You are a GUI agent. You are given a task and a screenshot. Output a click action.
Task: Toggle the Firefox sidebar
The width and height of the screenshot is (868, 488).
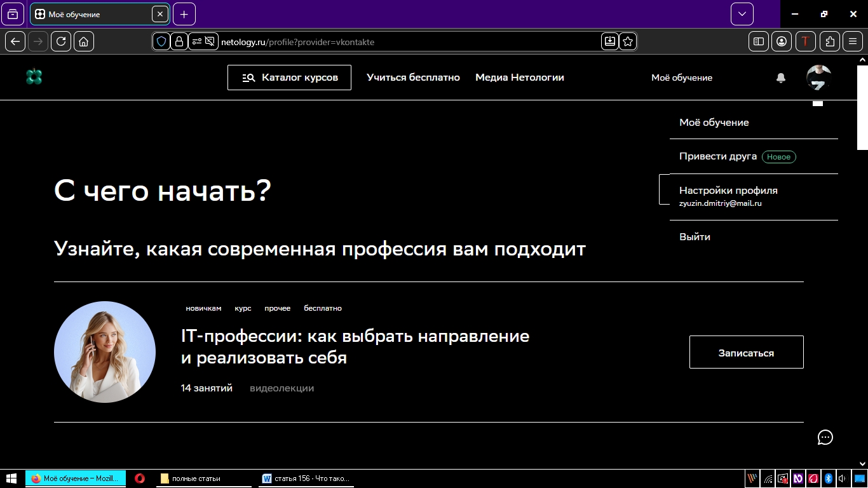[x=757, y=41]
